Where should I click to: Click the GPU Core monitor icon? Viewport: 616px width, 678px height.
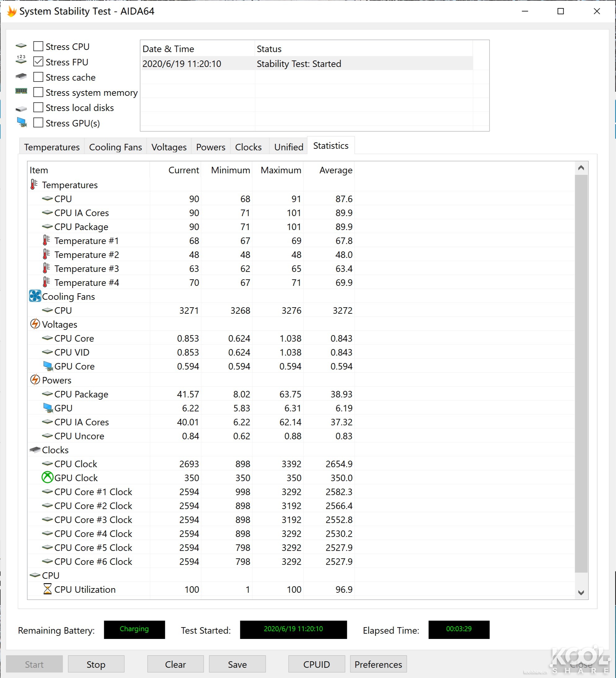[48, 366]
